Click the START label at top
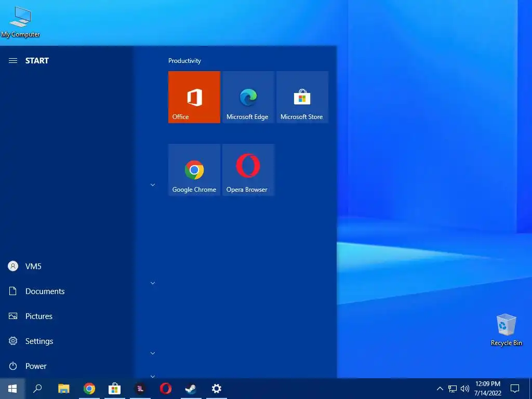This screenshot has width=532, height=399. tap(37, 61)
